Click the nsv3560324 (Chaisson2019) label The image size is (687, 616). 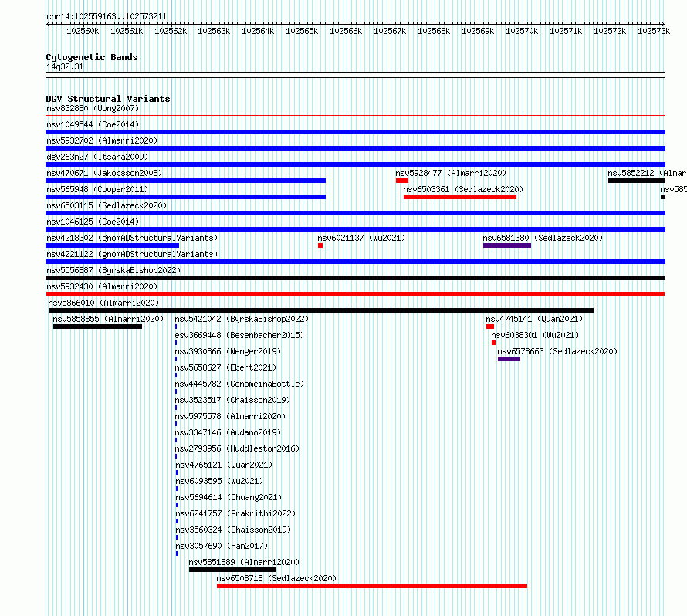pos(233,530)
